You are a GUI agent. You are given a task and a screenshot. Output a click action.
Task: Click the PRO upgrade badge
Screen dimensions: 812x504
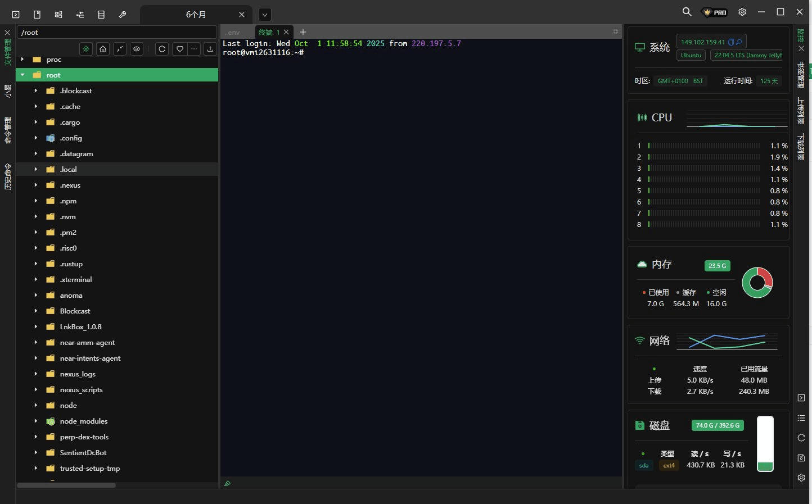pyautogui.click(x=715, y=12)
